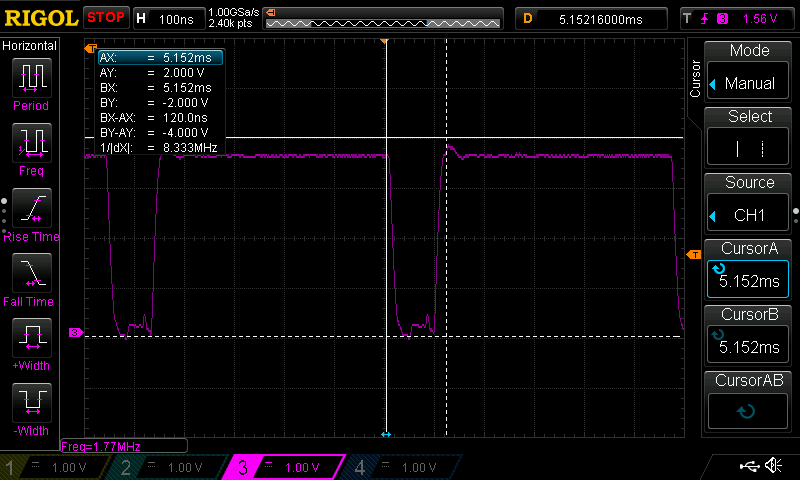Click the STOP run status indicator

106,18
